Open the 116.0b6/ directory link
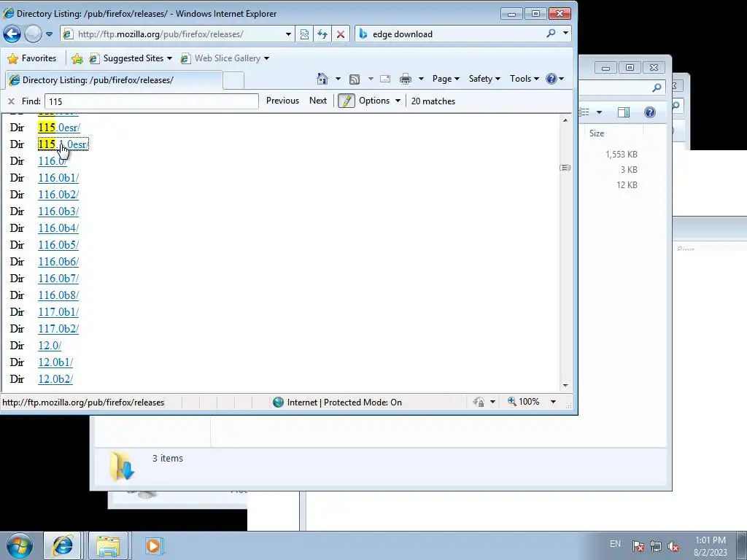 58,262
